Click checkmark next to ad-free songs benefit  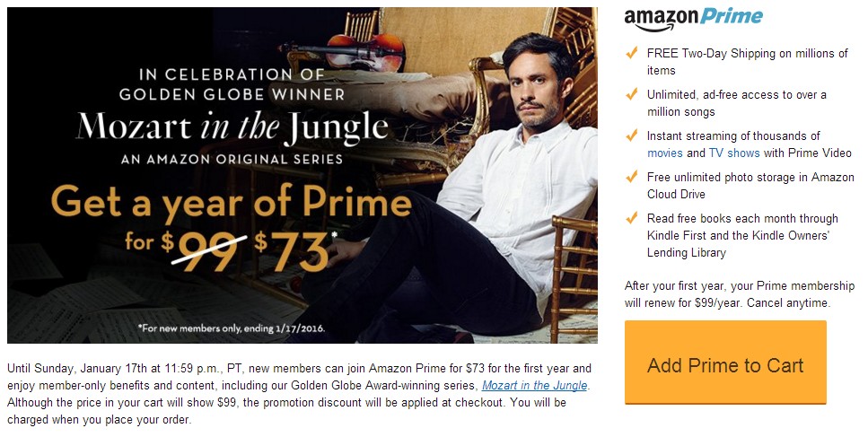(632, 94)
